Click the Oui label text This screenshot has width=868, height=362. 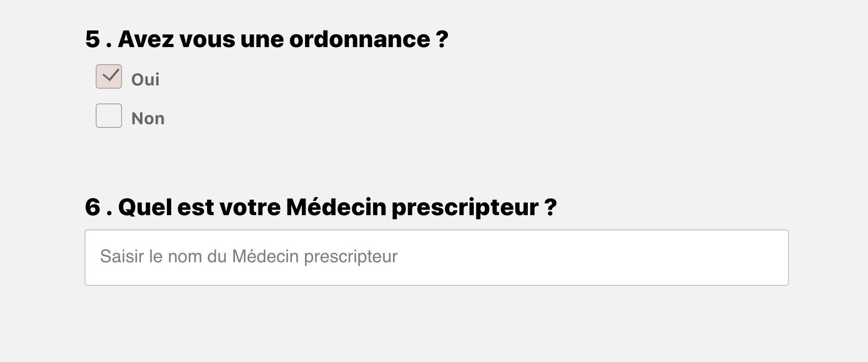pyautogui.click(x=145, y=79)
